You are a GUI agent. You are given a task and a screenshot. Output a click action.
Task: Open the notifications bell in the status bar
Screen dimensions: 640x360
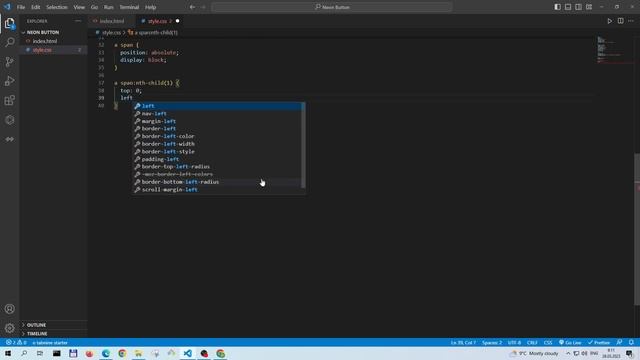coord(631,342)
